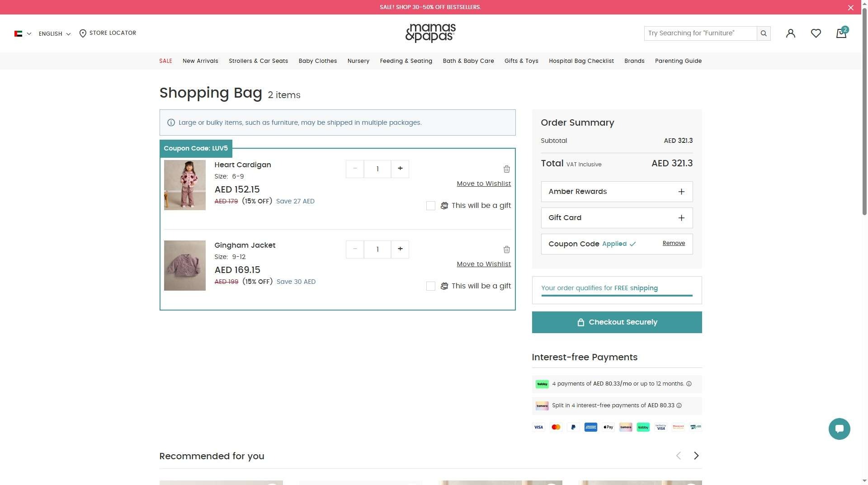Delete Gingham Jacket with trash icon
The height and width of the screenshot is (485, 868).
[506, 250]
